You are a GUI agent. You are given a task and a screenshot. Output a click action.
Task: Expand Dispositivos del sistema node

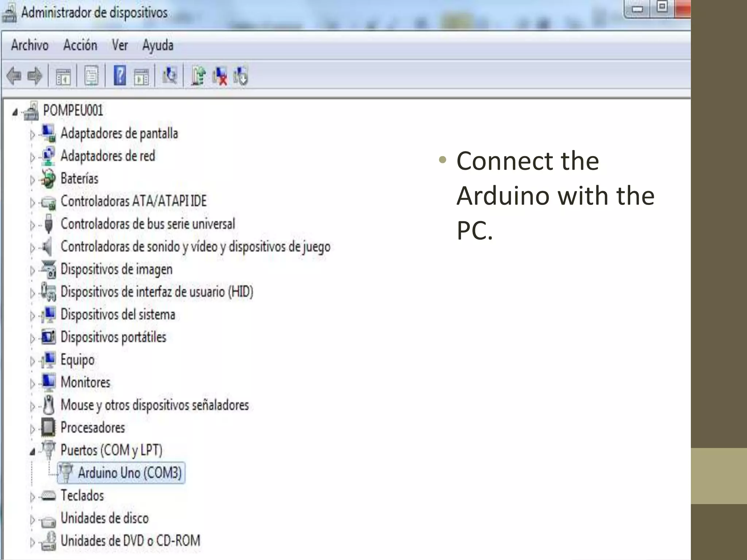pos(32,316)
